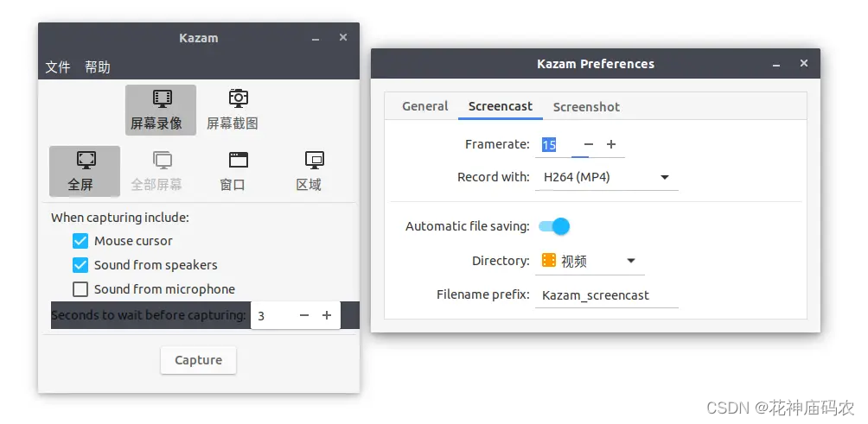This screenshot has height=424, width=868.
Task: Close the Kazam main window
Action: pyautogui.click(x=343, y=38)
